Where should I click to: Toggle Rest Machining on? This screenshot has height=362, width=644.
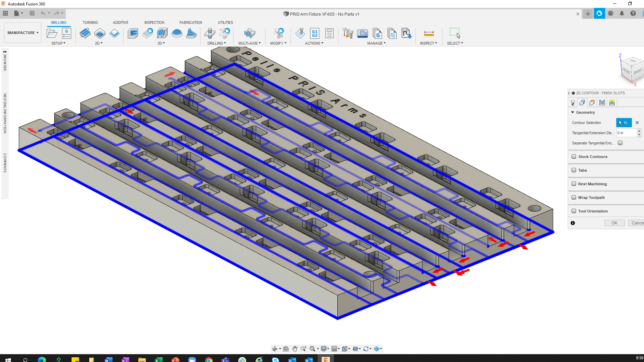574,184
